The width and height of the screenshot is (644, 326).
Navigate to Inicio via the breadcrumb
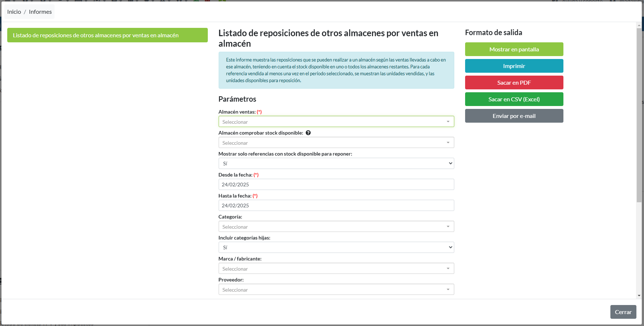14,12
